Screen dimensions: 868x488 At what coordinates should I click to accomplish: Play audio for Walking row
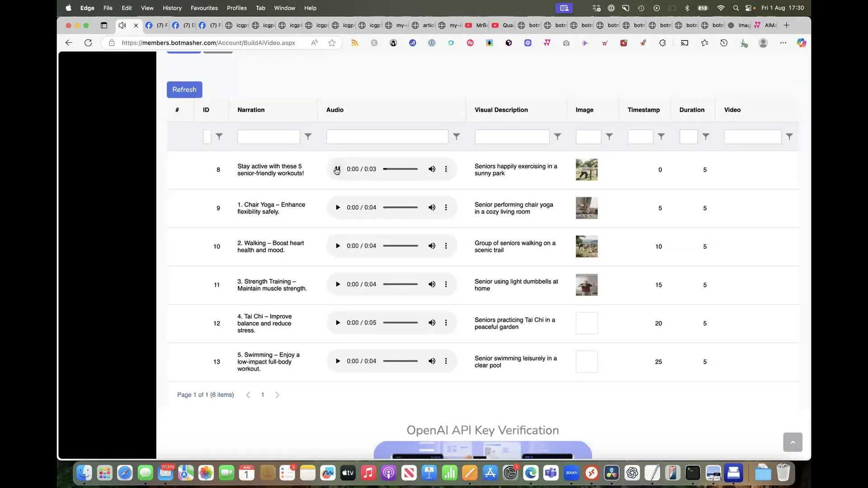point(338,246)
